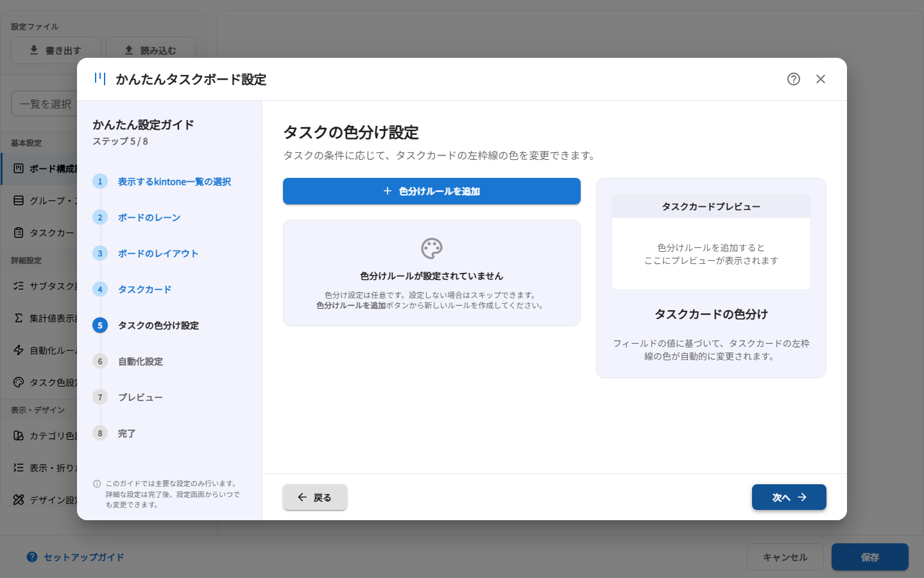Click the palette icon in empty rules card
Viewport: 924px width, 578px height.
click(432, 249)
